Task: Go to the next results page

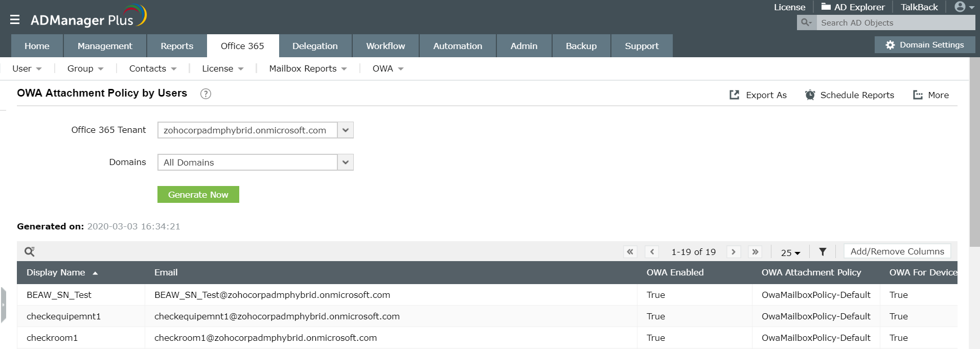Action: 734,252
